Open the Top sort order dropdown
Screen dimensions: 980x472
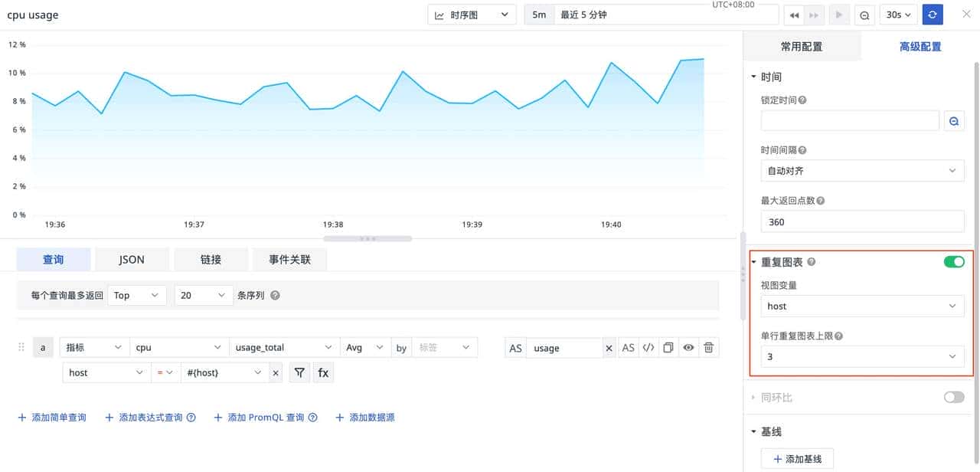137,295
